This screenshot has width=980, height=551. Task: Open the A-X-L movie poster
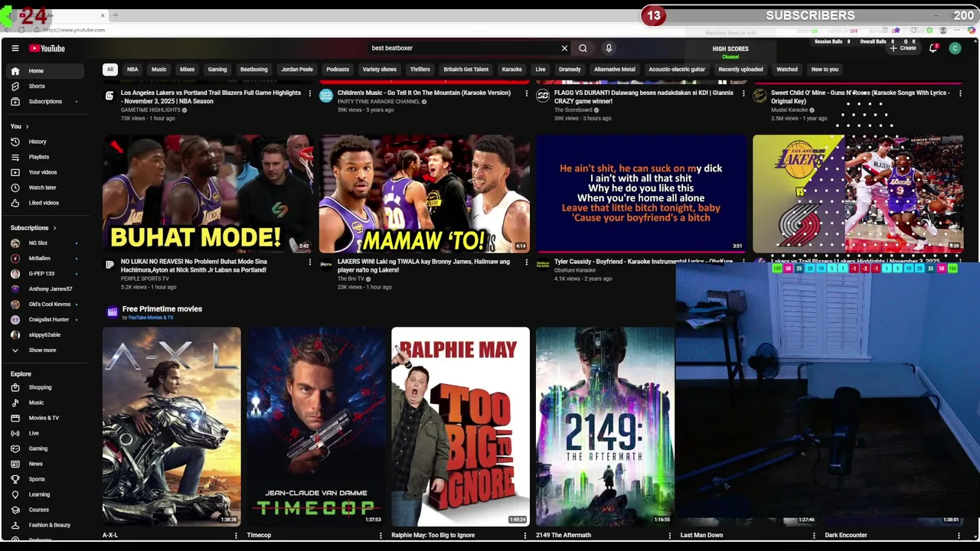(171, 426)
